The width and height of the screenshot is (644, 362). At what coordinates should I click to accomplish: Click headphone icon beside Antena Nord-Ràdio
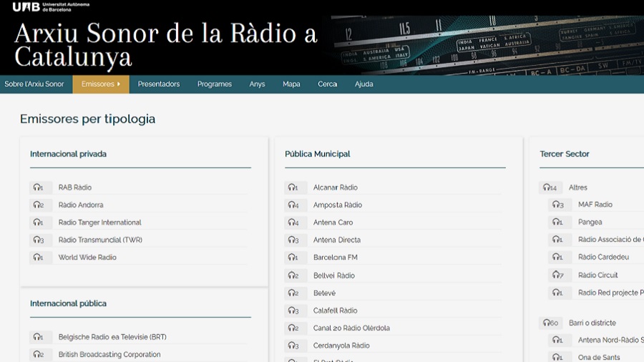[x=560, y=340]
